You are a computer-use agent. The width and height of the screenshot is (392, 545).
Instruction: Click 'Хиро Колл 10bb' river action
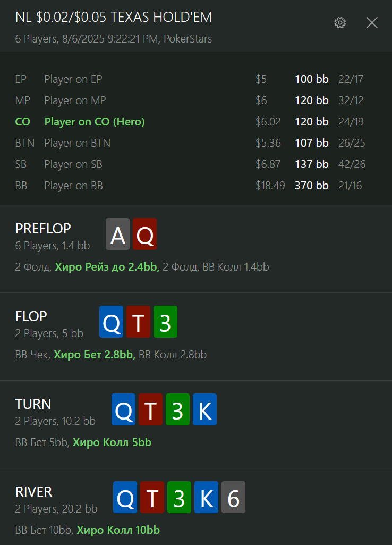point(118,530)
